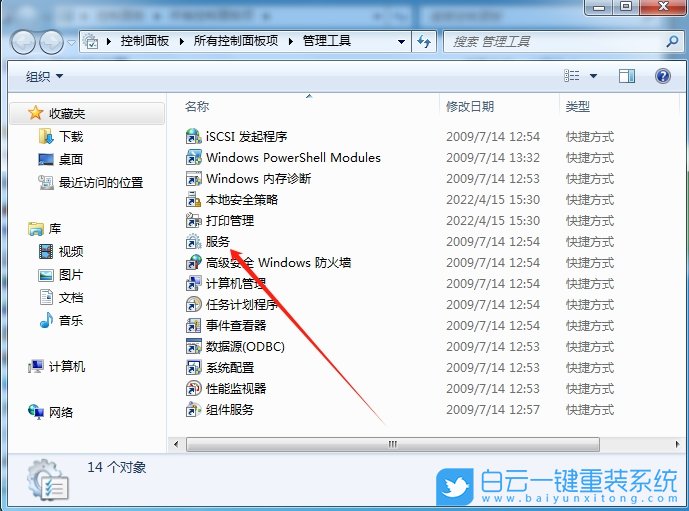Open the iSCSI 发起程序 shortcut icon

click(x=194, y=137)
